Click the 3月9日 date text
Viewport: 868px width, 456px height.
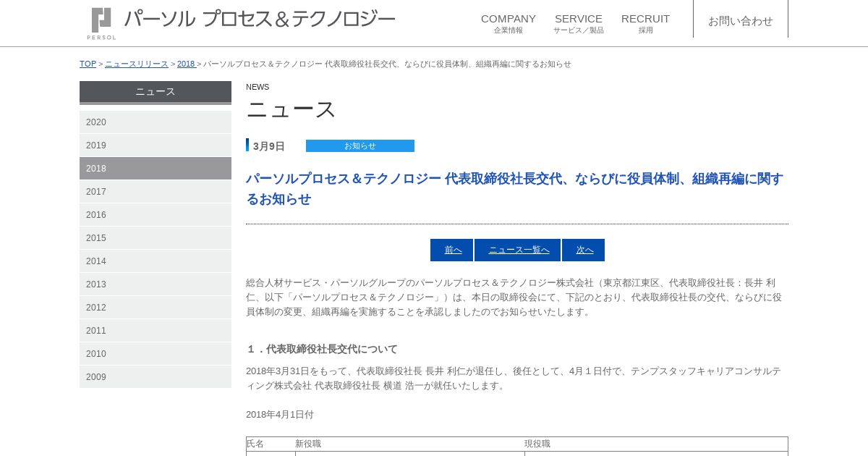click(269, 146)
